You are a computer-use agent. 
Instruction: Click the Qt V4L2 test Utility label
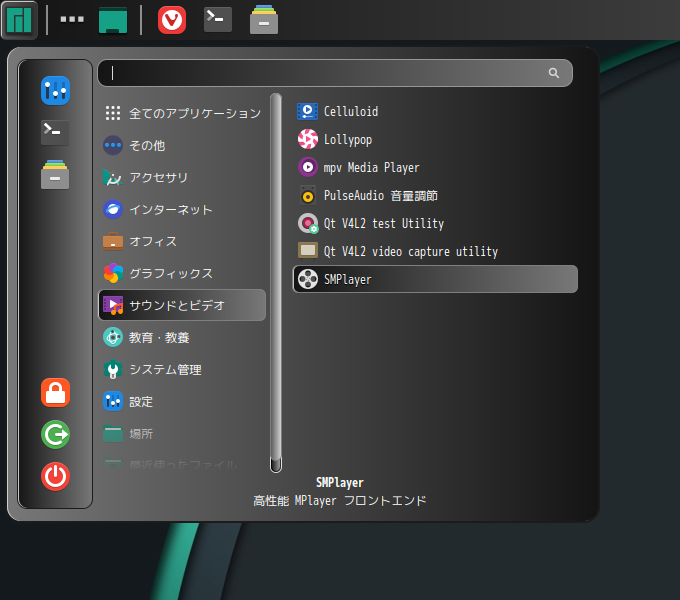point(384,223)
